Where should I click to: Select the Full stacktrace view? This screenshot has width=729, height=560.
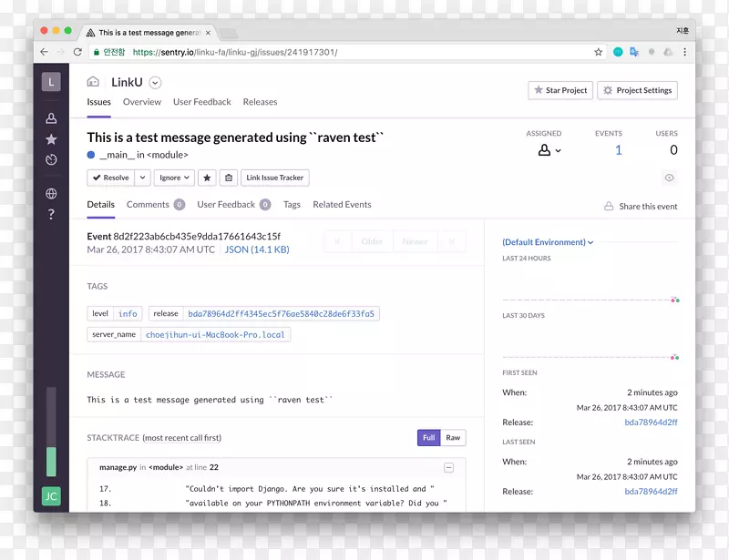(x=429, y=438)
